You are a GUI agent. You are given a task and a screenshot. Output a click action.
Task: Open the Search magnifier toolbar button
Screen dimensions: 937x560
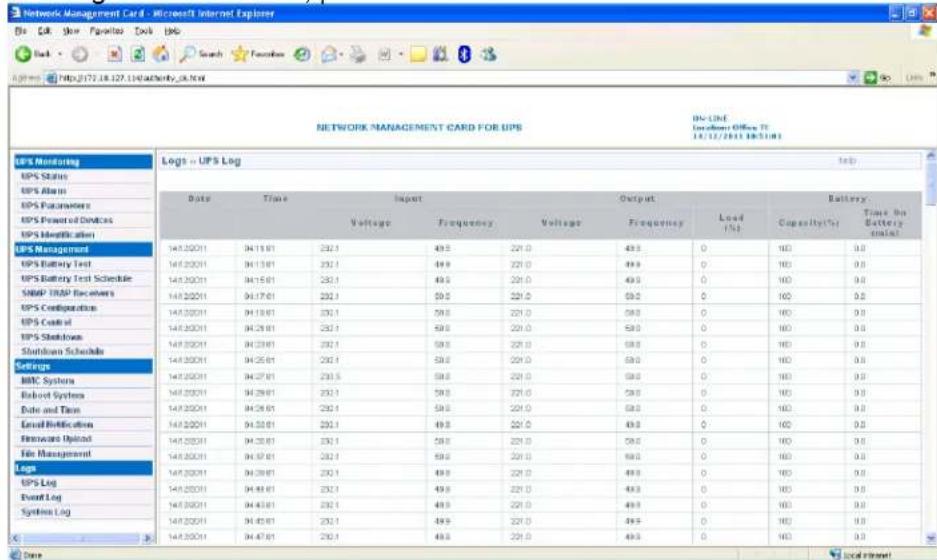201,54
